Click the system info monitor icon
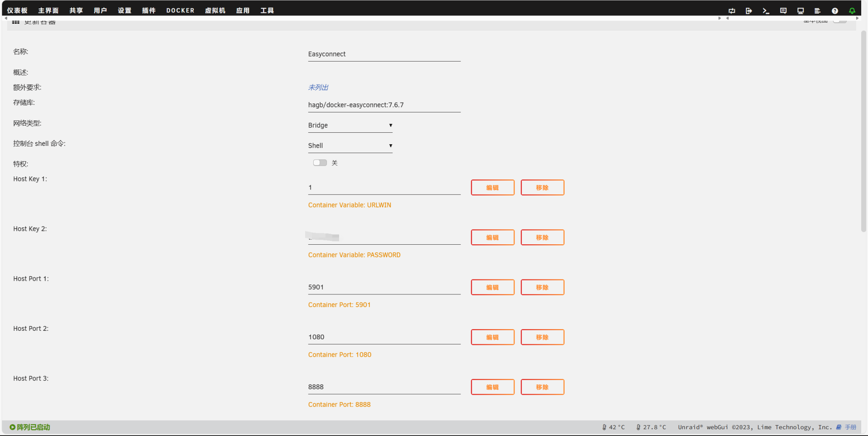The height and width of the screenshot is (436, 868). tap(800, 11)
